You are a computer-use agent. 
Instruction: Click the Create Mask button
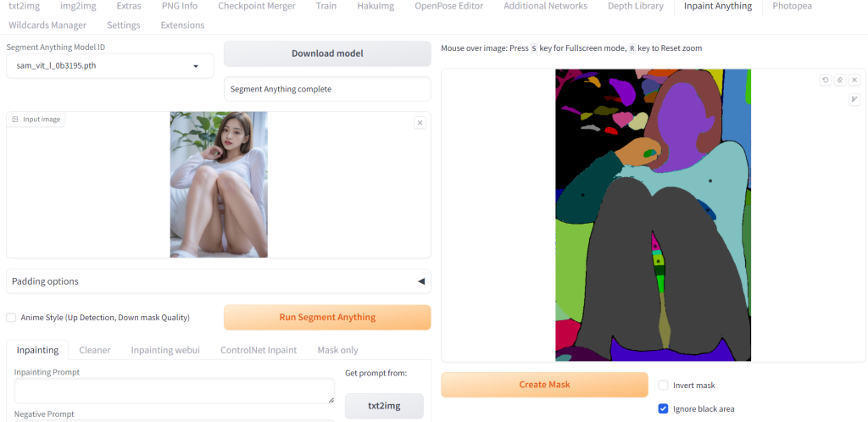click(544, 385)
